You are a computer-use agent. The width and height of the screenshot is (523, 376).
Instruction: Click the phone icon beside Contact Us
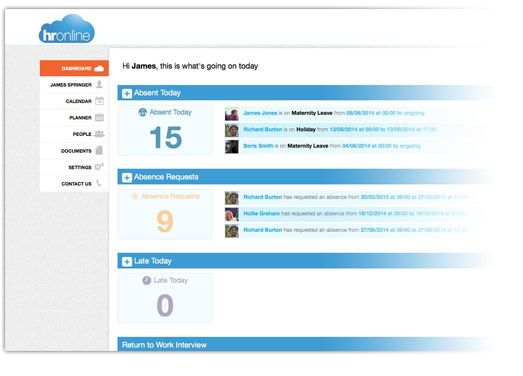pos(99,183)
